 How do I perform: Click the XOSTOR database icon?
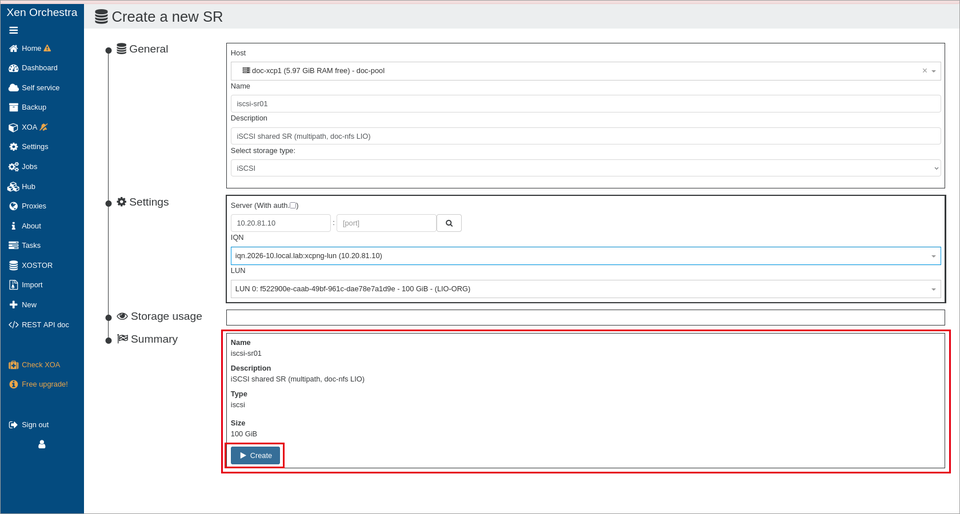pos(13,266)
